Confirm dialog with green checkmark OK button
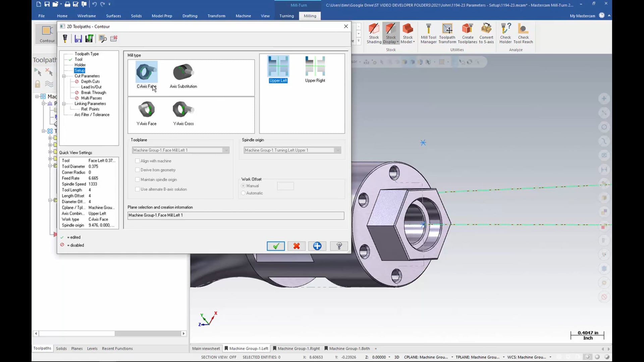 pyautogui.click(x=276, y=246)
